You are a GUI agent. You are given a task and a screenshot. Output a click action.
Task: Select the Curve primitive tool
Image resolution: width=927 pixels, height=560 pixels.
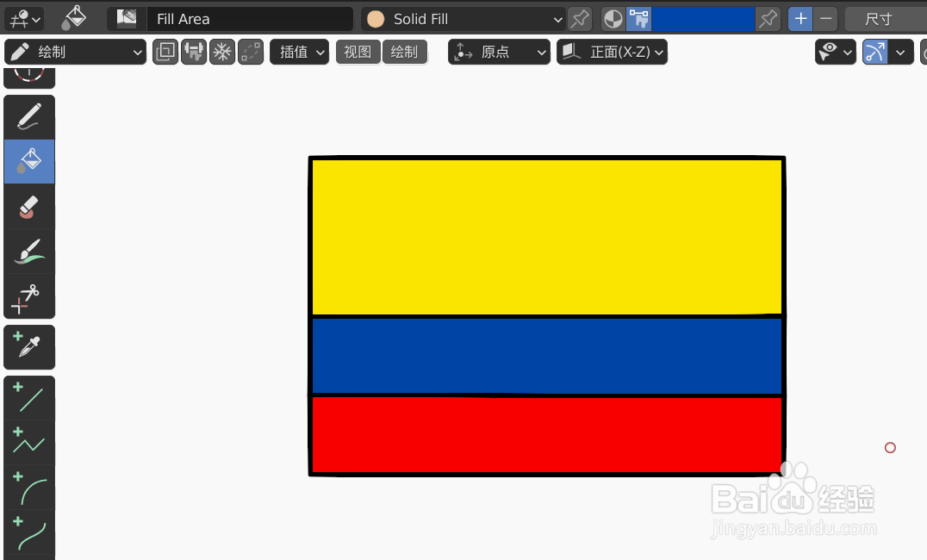pyautogui.click(x=29, y=532)
